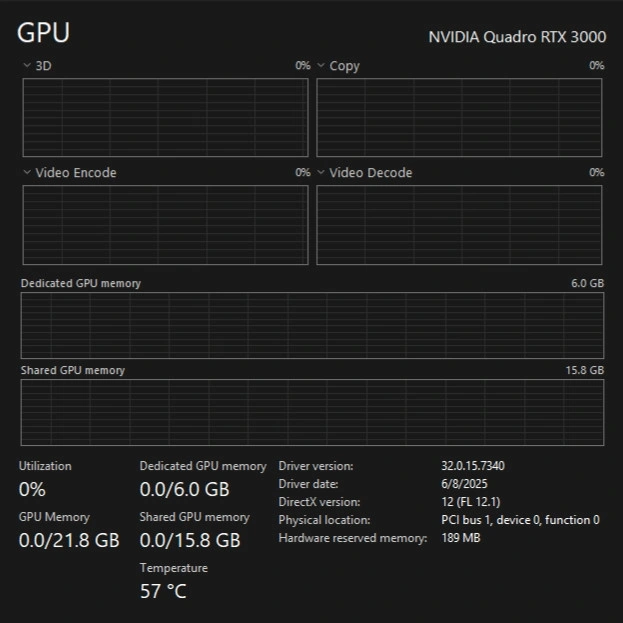Click the Shared GPU memory graph
The height and width of the screenshot is (623, 623).
312,412
